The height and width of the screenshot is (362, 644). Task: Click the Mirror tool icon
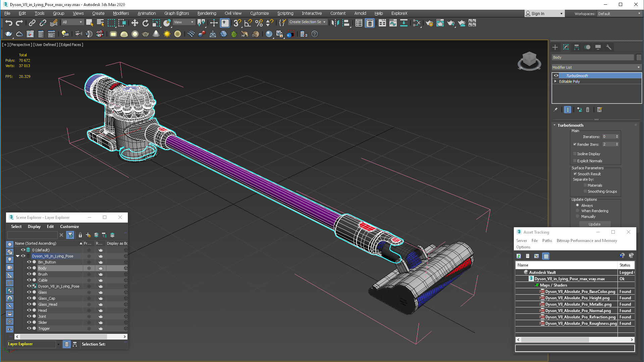[x=335, y=23]
